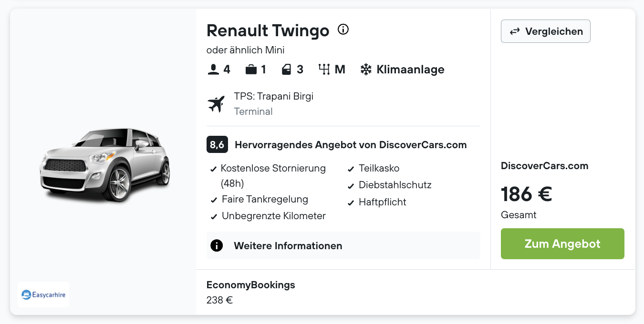Select the EconomyBookings 238 € offer
Image resolution: width=644 pixels, height=324 pixels.
point(251,292)
